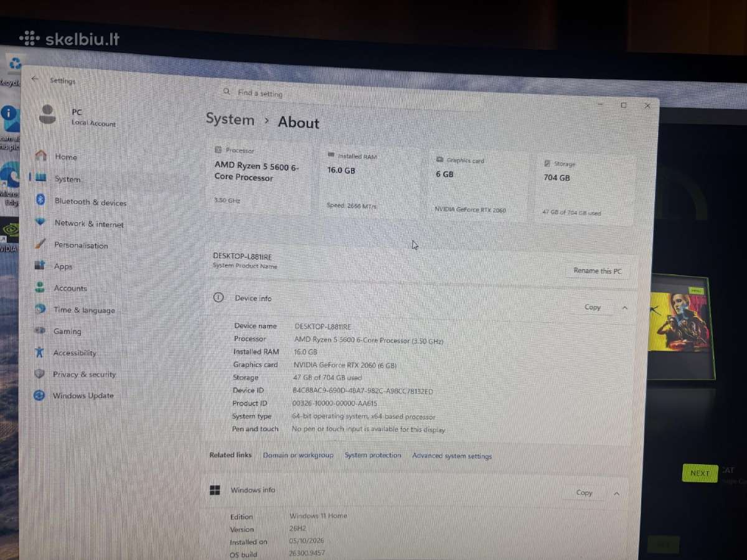Collapse the Device info section

pyautogui.click(x=624, y=307)
